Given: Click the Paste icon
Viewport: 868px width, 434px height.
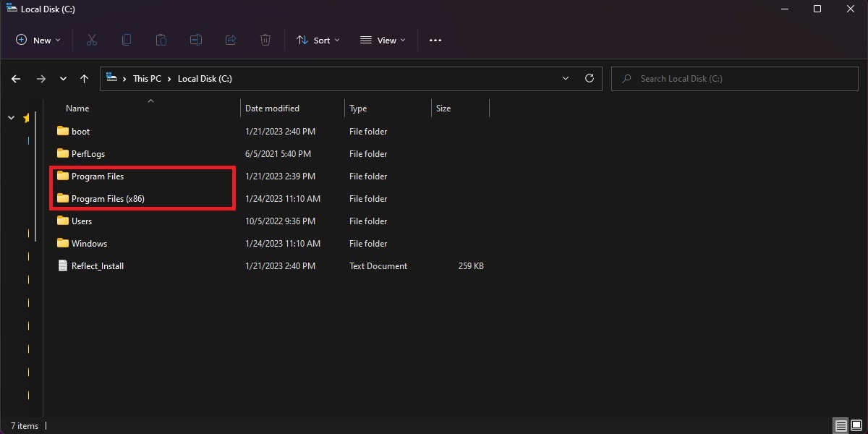Looking at the screenshot, I should tap(161, 40).
